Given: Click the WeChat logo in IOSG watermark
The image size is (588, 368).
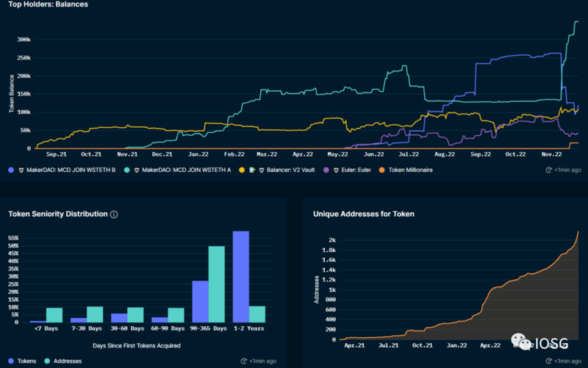Looking at the screenshot, I should tap(523, 342).
